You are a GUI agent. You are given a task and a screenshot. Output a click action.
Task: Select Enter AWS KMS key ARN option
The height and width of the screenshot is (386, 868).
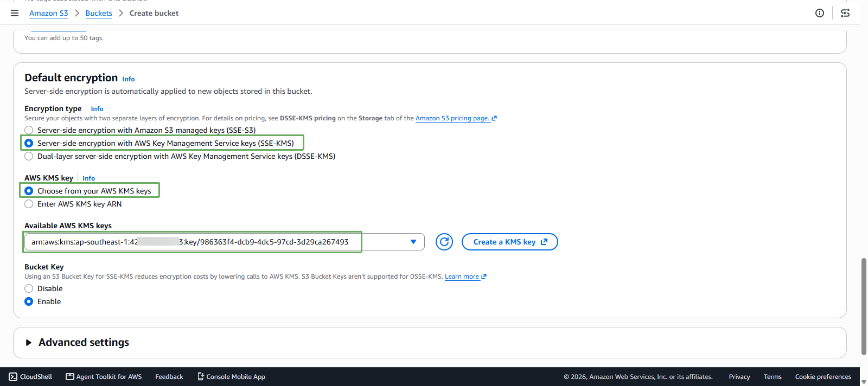click(29, 204)
